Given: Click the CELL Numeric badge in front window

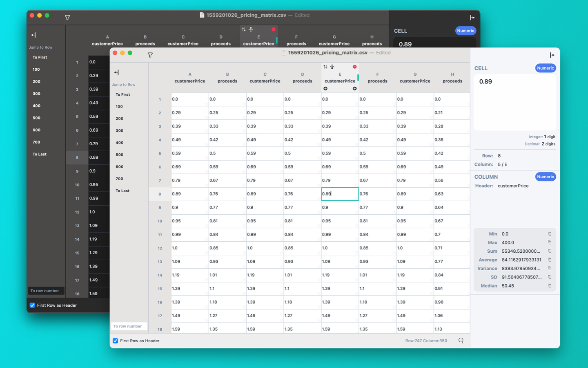Looking at the screenshot, I should [x=546, y=68].
